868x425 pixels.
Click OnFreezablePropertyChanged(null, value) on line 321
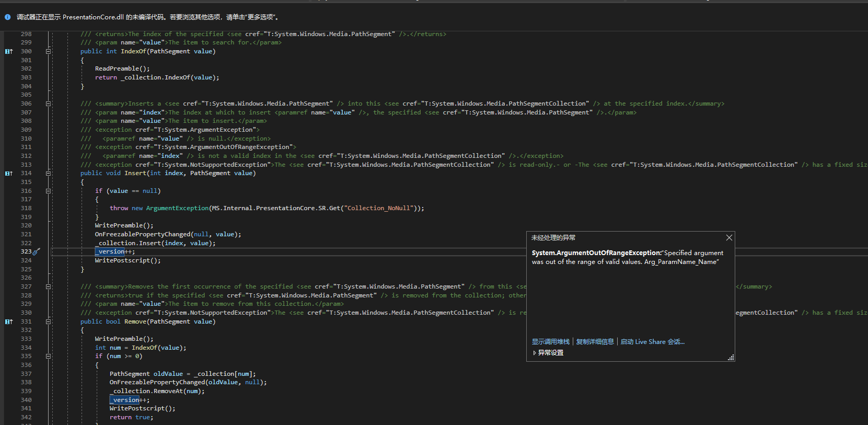pos(168,234)
